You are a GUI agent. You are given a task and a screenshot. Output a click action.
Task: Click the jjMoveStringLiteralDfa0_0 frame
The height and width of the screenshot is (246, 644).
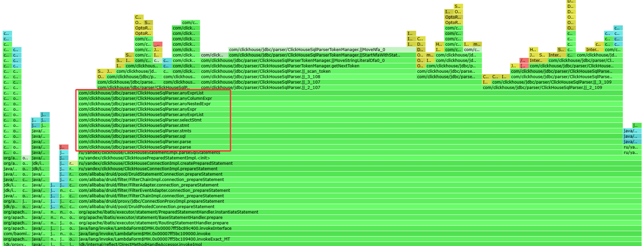point(293,61)
